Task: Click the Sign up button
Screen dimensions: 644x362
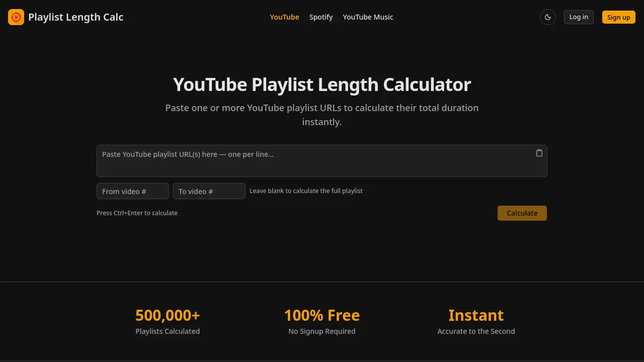Action: [618, 17]
